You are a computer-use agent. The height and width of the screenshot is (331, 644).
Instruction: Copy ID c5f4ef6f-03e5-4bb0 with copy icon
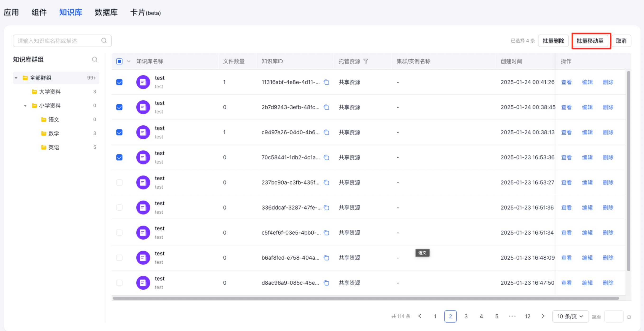pyautogui.click(x=326, y=233)
